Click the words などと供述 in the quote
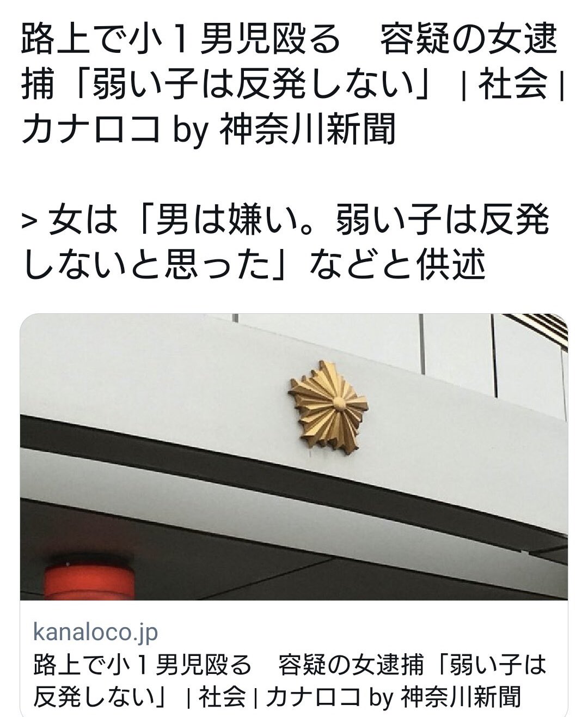Image resolution: width=588 pixels, height=717 pixels. 396,265
